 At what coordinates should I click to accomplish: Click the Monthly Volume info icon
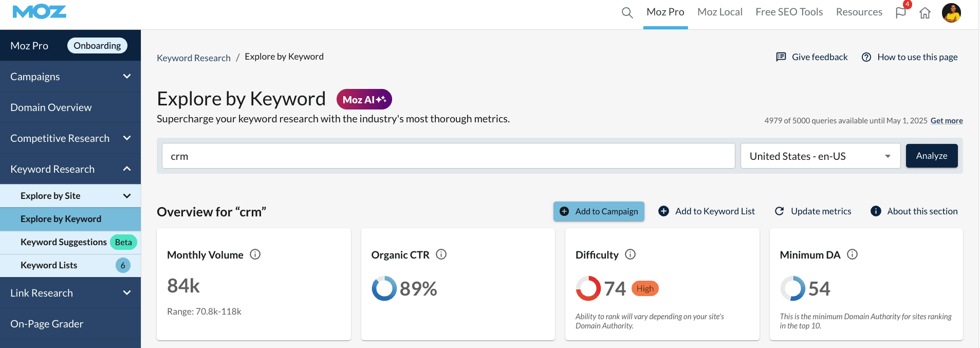pos(255,254)
